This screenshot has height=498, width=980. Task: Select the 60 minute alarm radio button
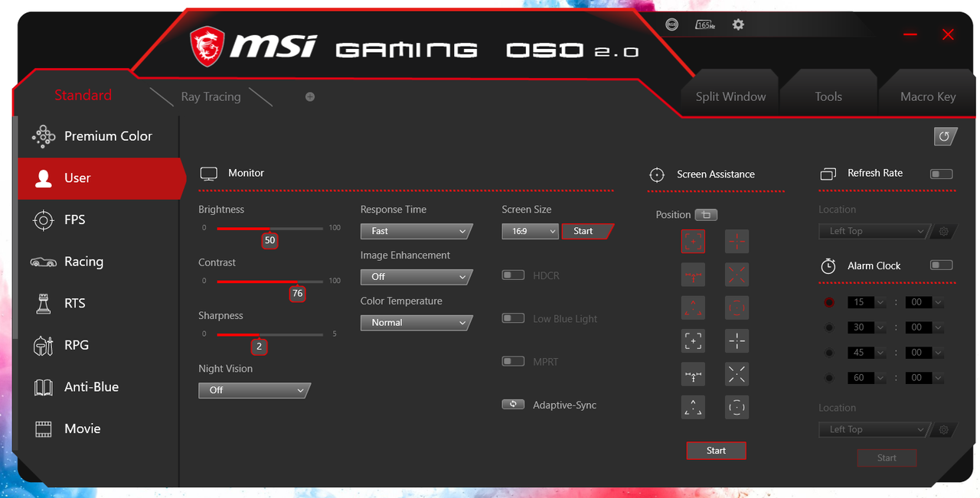[829, 378]
